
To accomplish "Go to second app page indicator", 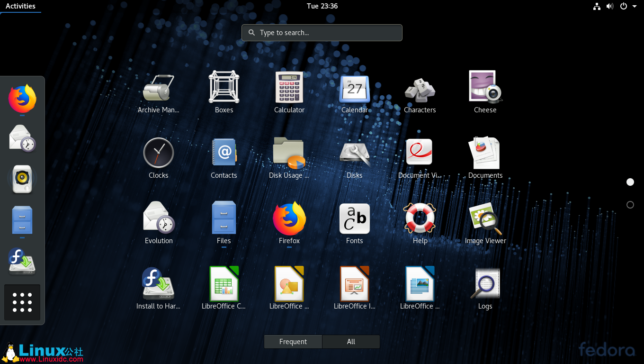I will (x=630, y=205).
